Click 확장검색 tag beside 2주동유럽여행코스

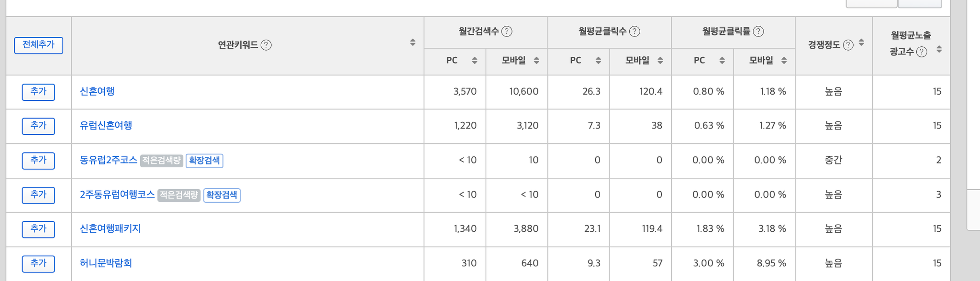coord(222,195)
